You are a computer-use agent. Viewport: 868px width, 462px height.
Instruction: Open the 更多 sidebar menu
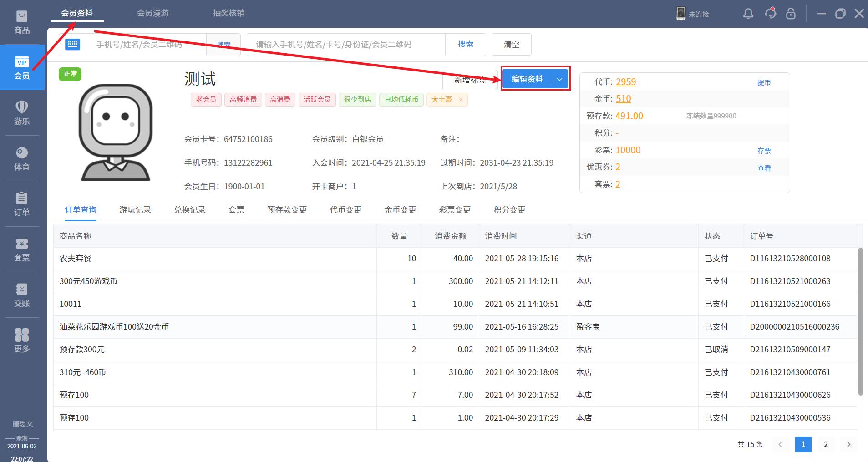coord(22,340)
